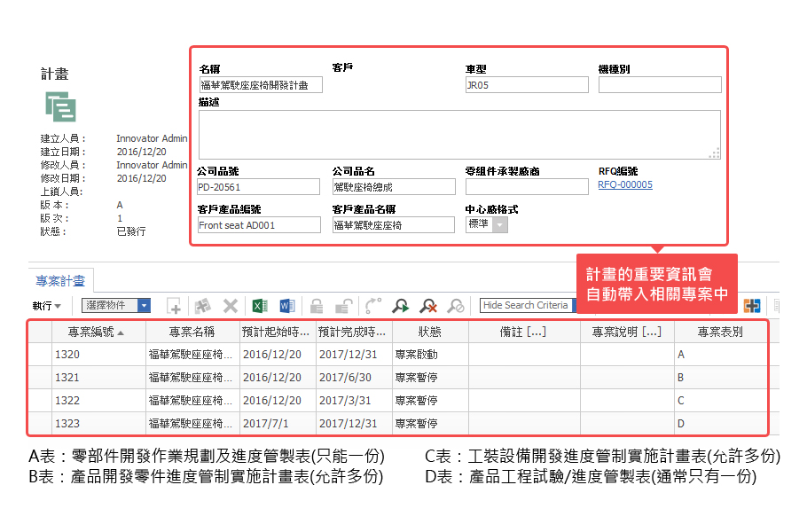Export the grid to Excel

coord(259,306)
